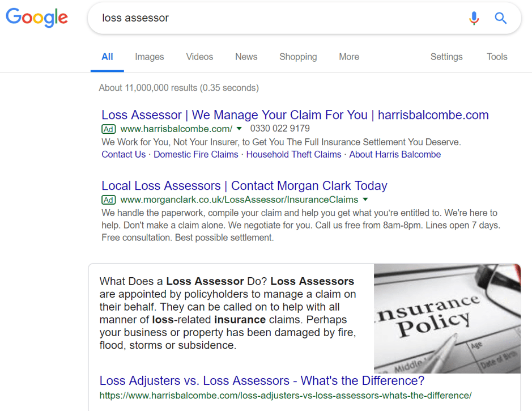Click the harrisbalcombe.com loss-adjusters URL
The image size is (532, 411).
tap(286, 396)
